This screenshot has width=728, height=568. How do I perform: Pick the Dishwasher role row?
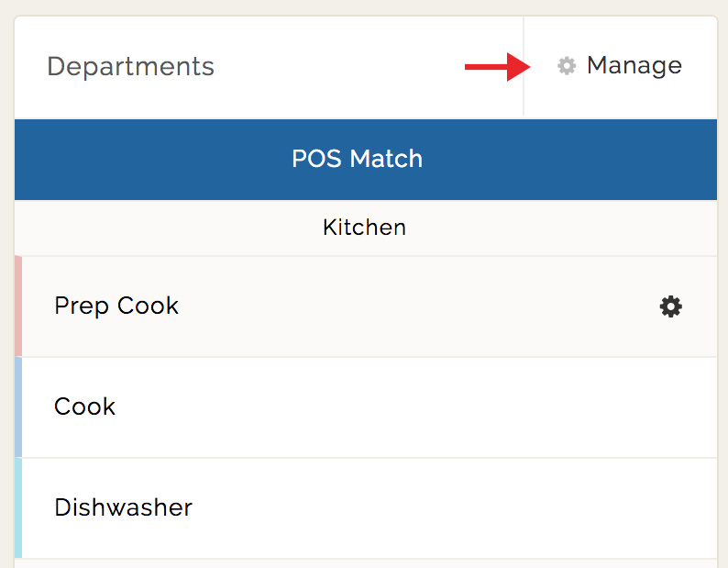tap(370, 508)
